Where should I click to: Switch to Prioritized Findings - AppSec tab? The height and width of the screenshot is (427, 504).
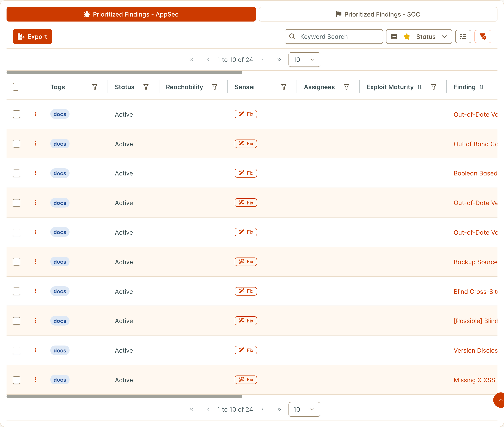131,14
